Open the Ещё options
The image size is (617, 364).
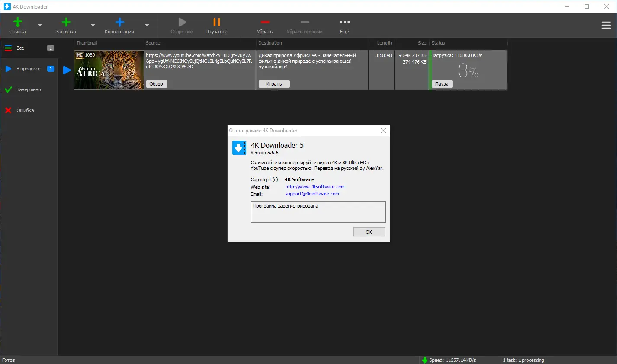tap(344, 25)
